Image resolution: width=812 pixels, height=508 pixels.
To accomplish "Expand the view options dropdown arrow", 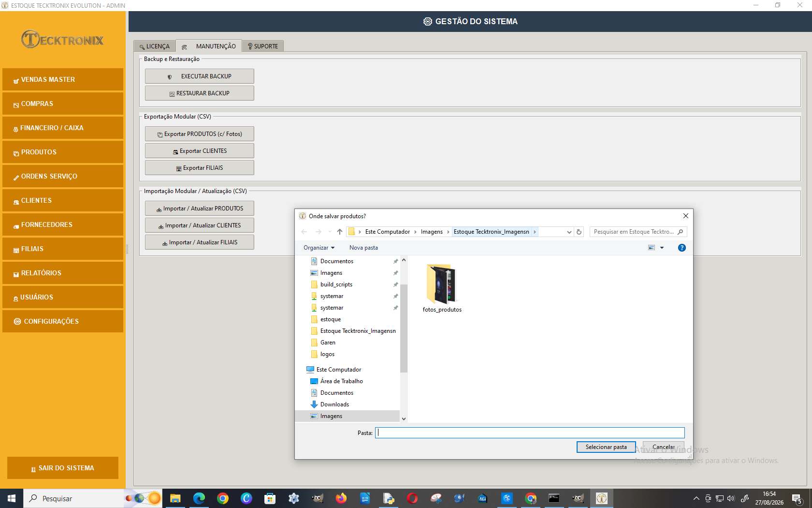I will point(662,248).
